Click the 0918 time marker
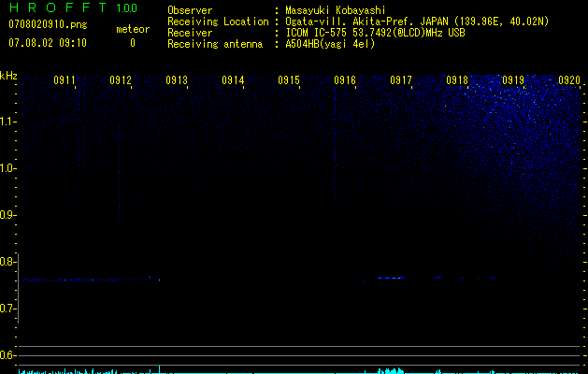 (x=457, y=80)
